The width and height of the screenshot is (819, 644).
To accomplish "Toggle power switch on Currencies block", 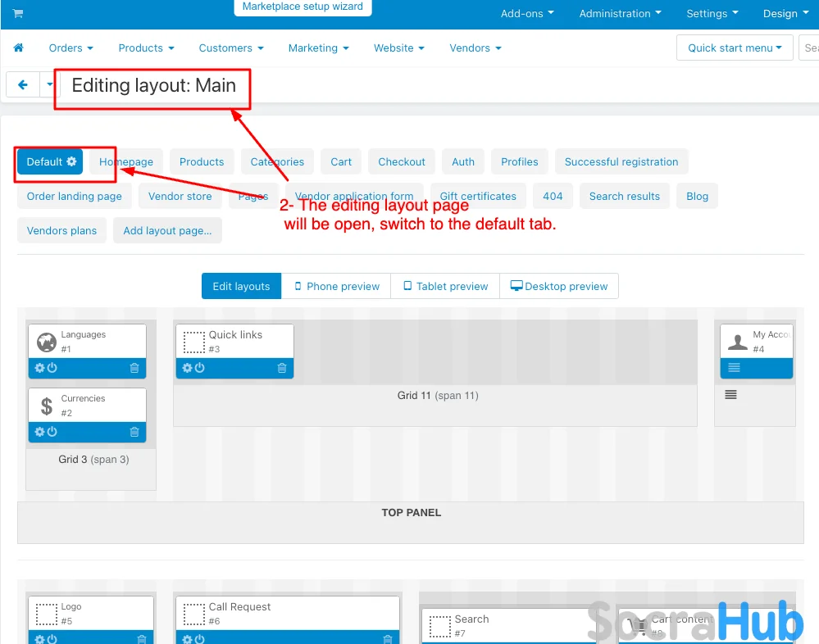I will point(52,432).
